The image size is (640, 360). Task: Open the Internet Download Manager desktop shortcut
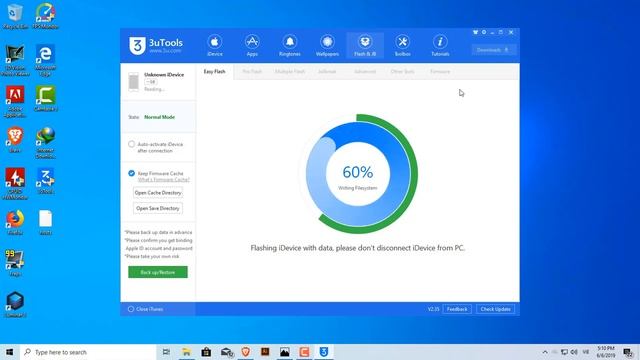point(45,143)
